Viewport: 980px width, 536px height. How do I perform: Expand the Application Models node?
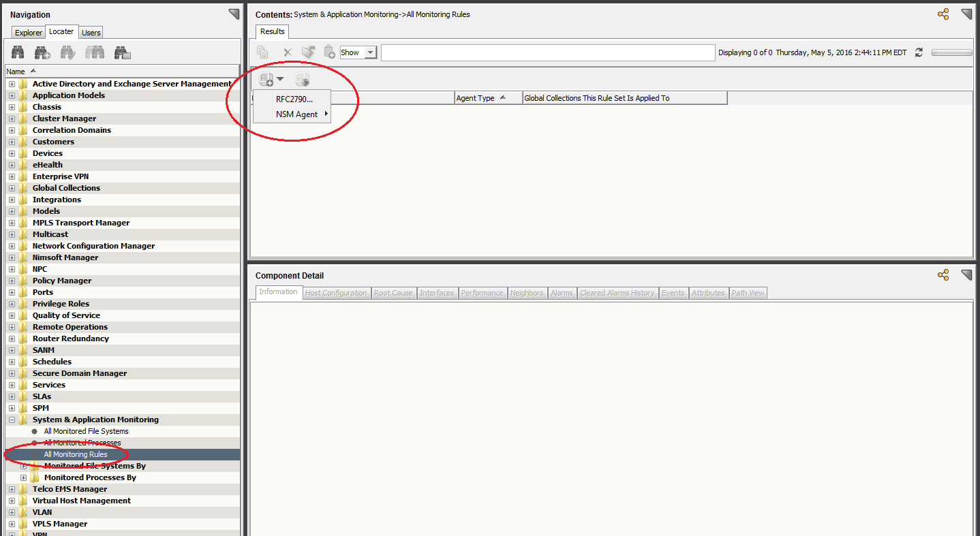pyautogui.click(x=12, y=95)
